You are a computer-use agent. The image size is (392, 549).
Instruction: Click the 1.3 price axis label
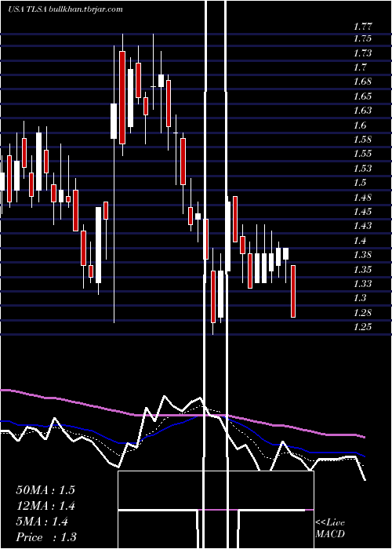click(x=360, y=298)
